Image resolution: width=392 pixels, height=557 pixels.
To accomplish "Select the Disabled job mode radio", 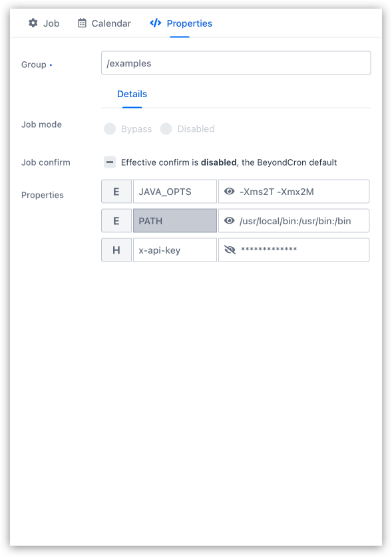I will point(166,128).
